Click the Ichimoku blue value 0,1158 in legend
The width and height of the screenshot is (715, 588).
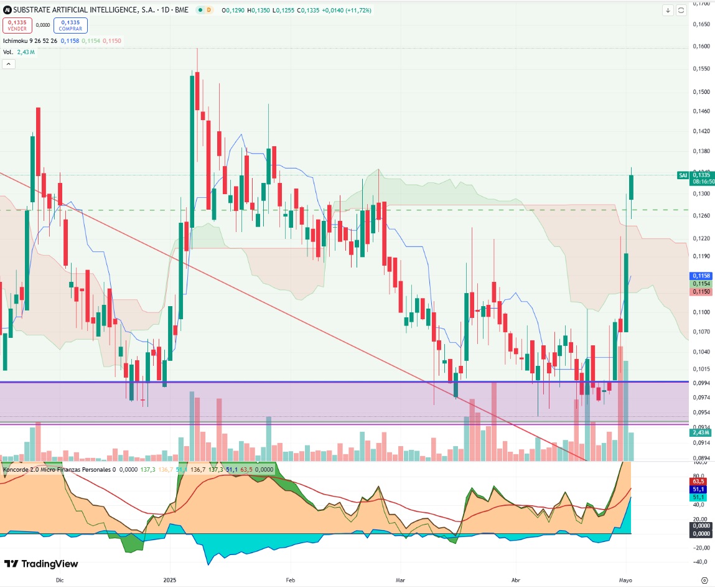point(70,40)
